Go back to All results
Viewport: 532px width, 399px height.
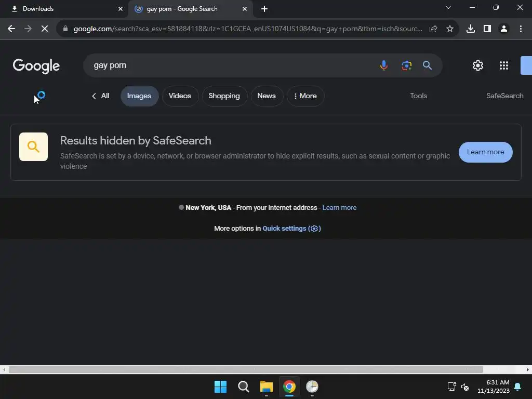pyautogui.click(x=100, y=96)
